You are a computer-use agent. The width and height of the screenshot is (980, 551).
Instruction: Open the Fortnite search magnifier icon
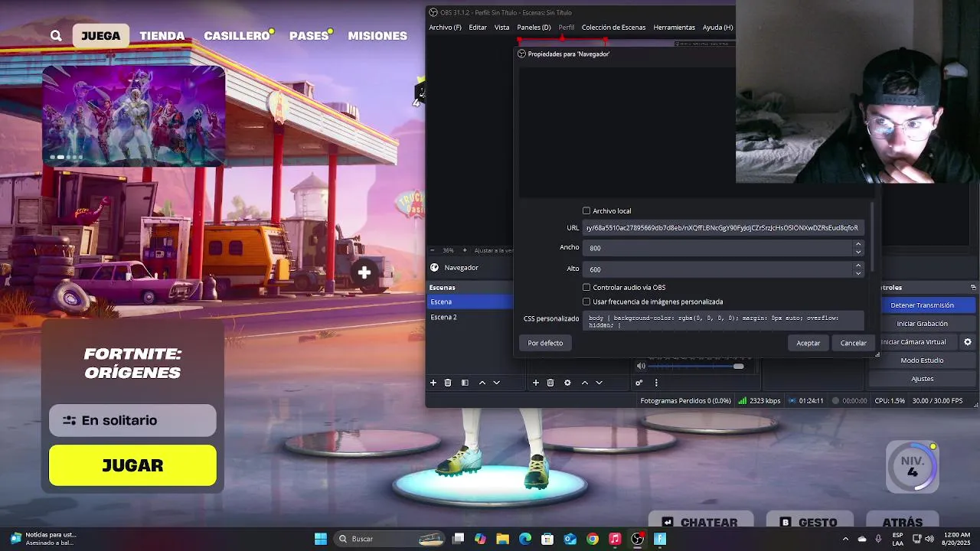pos(56,35)
